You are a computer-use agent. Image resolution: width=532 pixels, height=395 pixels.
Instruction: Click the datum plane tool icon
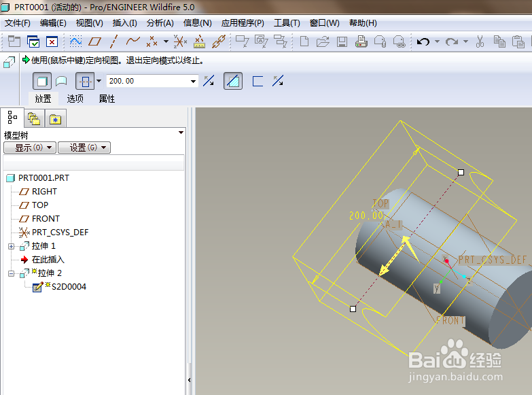tap(94, 41)
